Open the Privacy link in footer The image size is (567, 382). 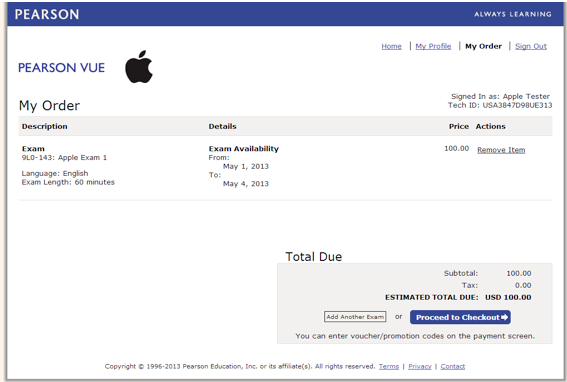pyautogui.click(x=420, y=366)
